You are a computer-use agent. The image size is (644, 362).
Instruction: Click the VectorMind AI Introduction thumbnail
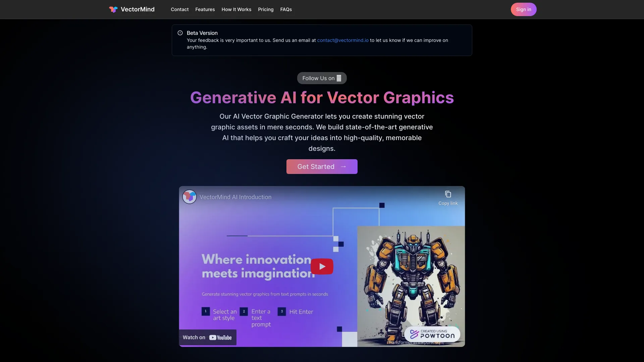click(322, 266)
